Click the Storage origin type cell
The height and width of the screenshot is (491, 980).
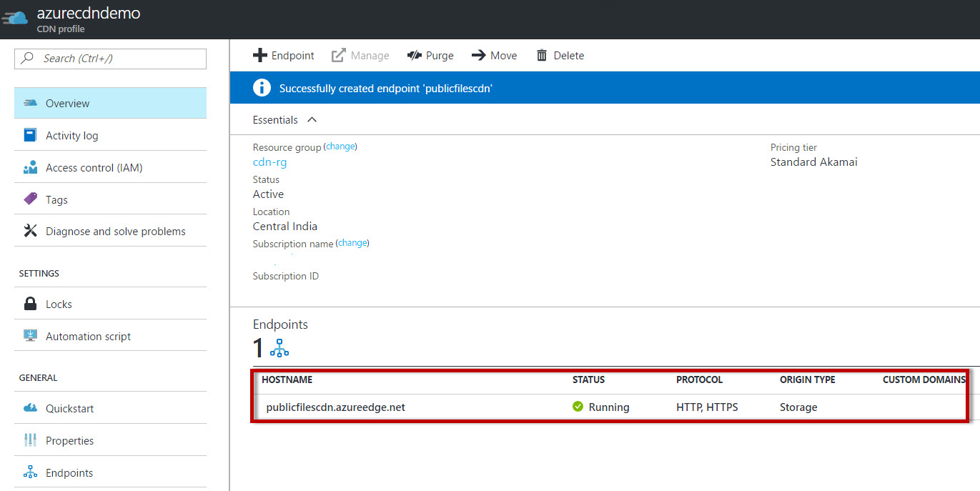[x=798, y=407]
